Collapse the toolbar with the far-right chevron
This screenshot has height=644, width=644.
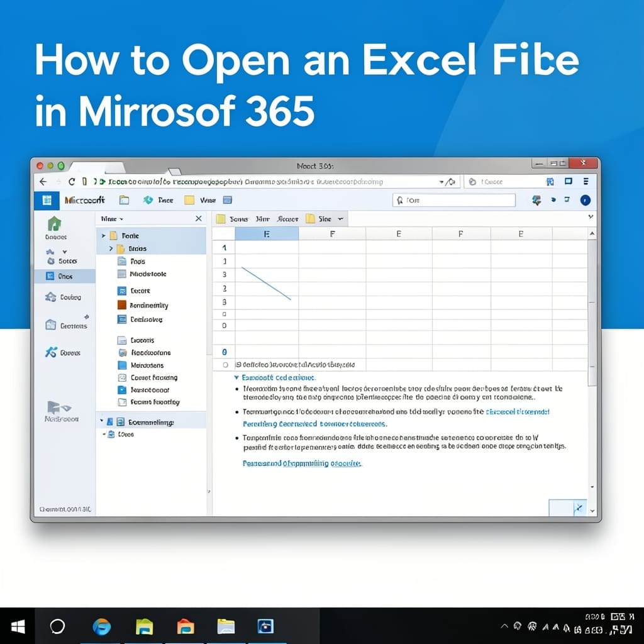tap(591, 216)
